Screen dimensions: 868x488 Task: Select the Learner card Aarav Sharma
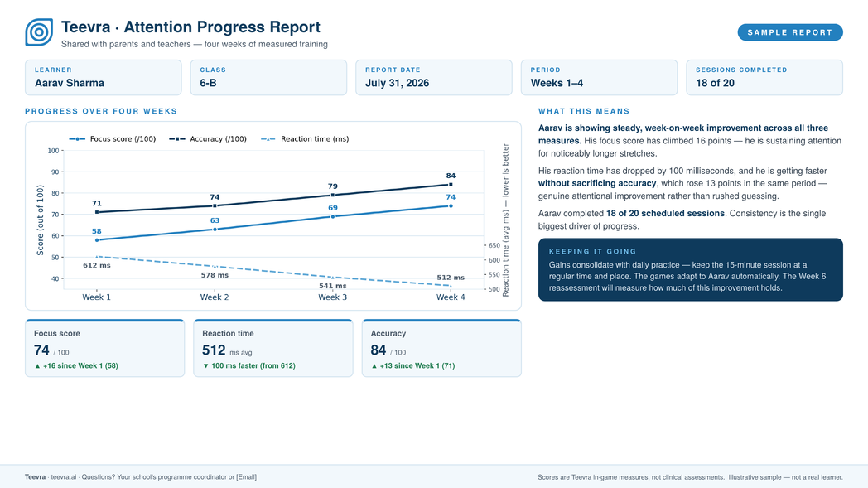(104, 78)
